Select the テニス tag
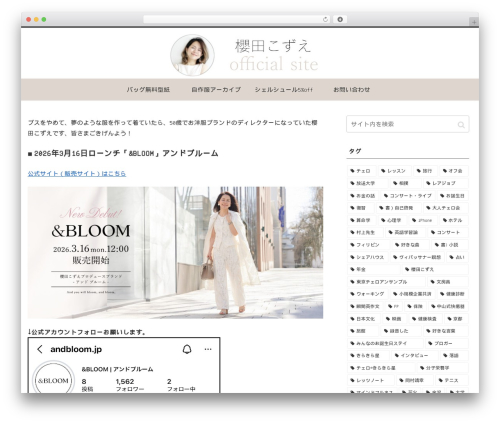The width and height of the screenshot is (500, 423). coord(452,380)
